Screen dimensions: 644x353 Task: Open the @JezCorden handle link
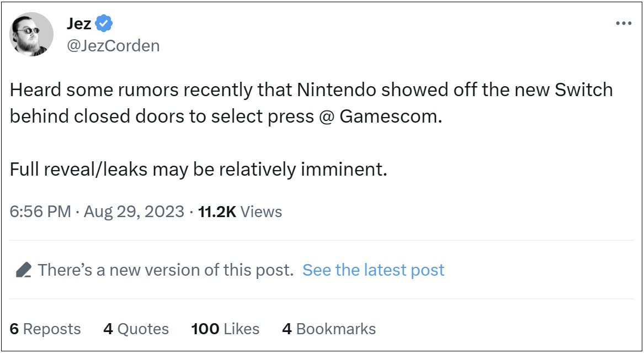(113, 45)
